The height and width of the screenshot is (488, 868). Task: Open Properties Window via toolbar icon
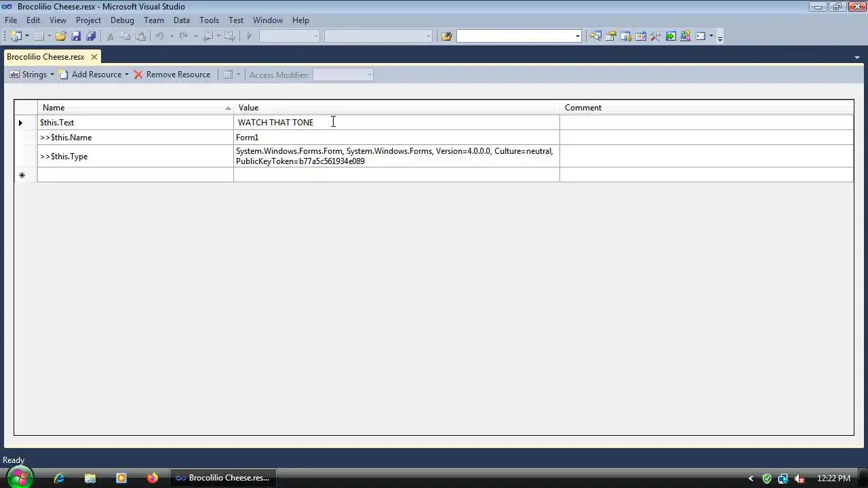click(x=611, y=36)
